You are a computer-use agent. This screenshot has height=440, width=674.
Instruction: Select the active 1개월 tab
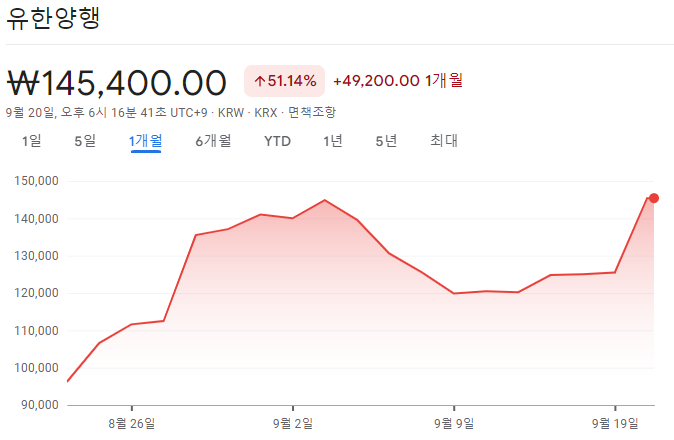[146, 141]
